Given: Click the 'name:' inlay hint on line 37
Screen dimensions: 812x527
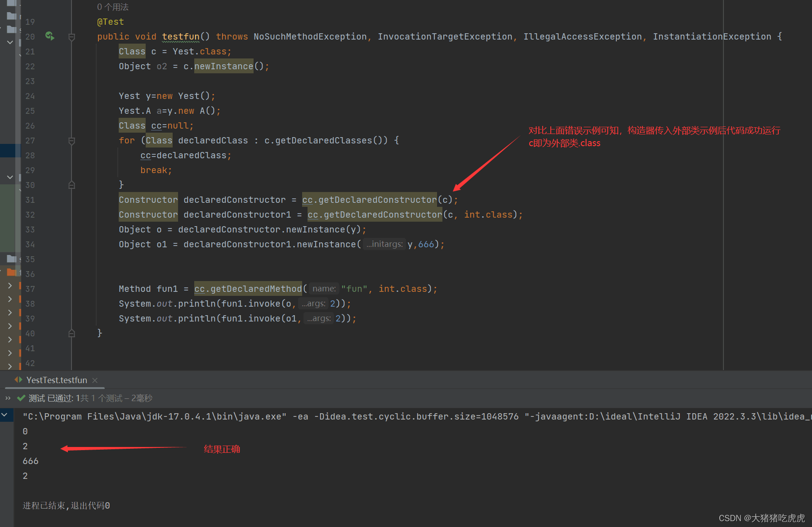Looking at the screenshot, I should click(324, 289).
